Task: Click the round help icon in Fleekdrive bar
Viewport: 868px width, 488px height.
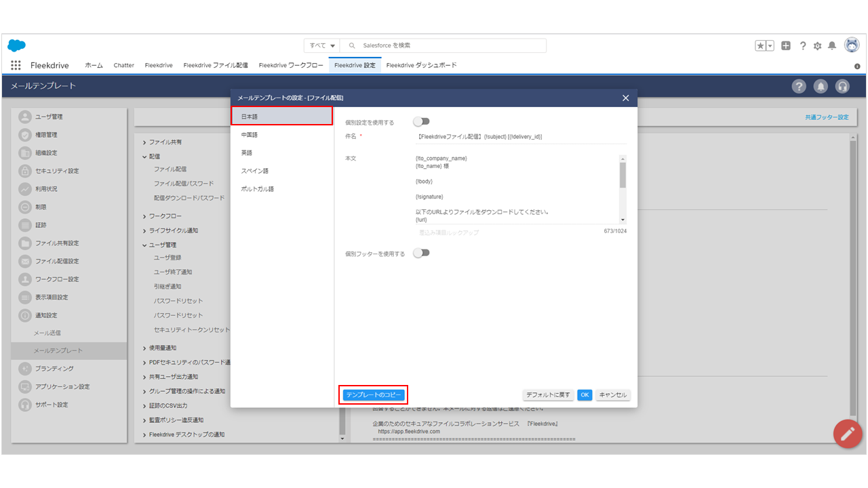Action: [x=800, y=86]
